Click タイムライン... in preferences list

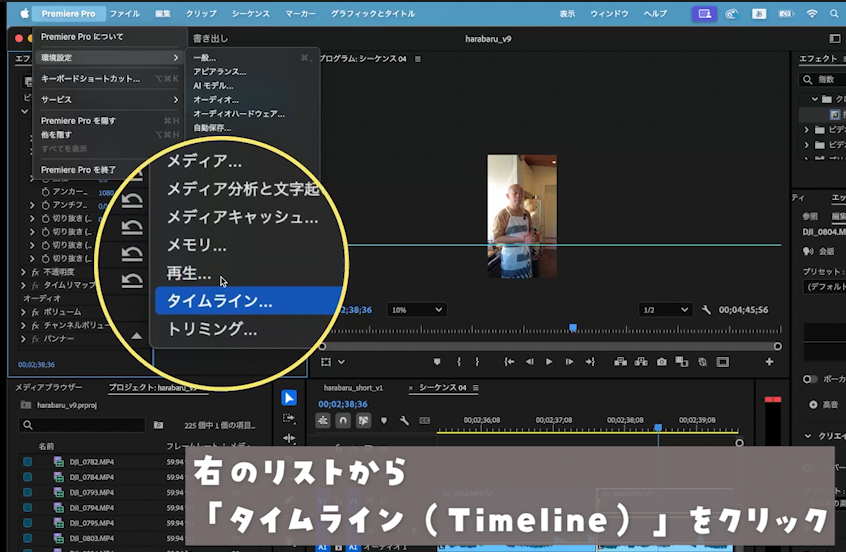249,301
